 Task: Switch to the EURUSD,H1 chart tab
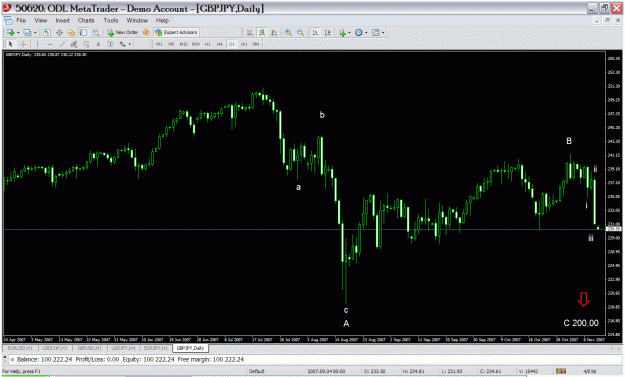[21, 348]
